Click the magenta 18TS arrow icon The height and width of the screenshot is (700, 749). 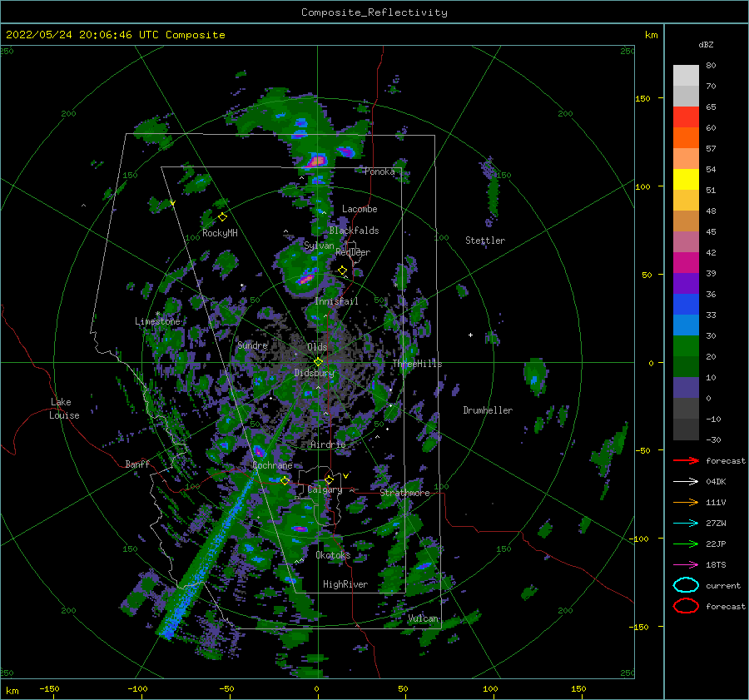click(686, 565)
